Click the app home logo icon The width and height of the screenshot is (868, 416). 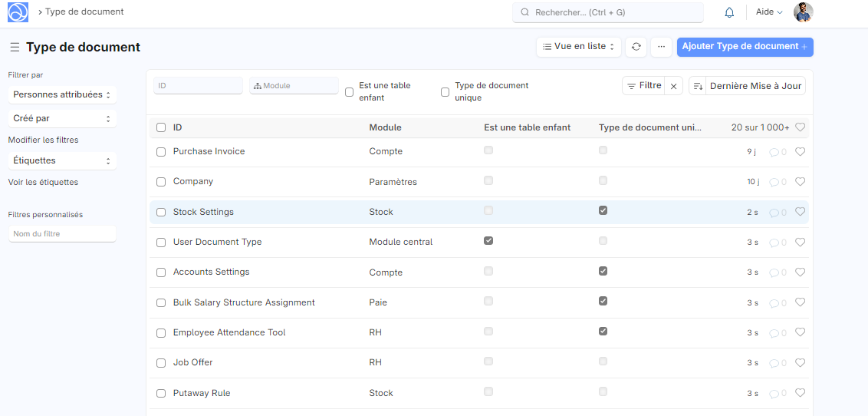(18, 12)
